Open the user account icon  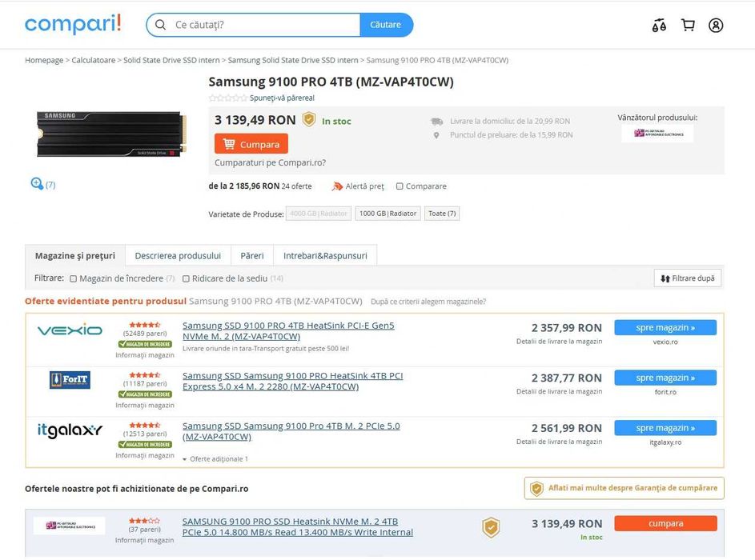pos(716,25)
